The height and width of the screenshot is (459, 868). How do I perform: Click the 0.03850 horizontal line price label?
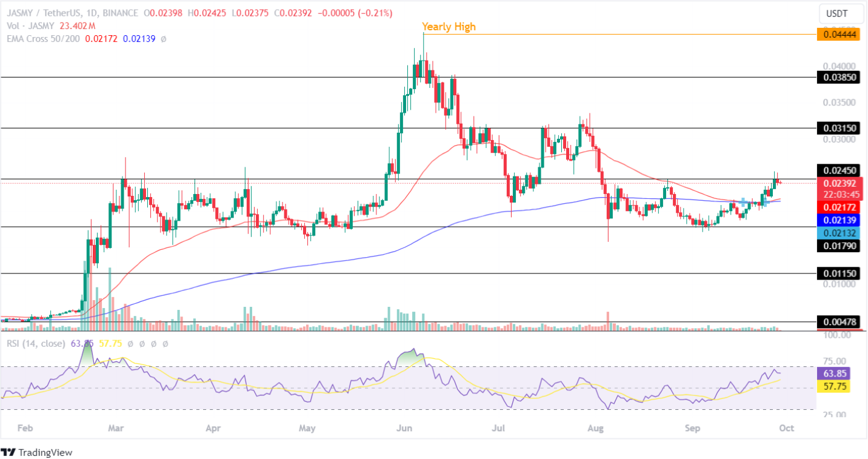[x=839, y=78]
